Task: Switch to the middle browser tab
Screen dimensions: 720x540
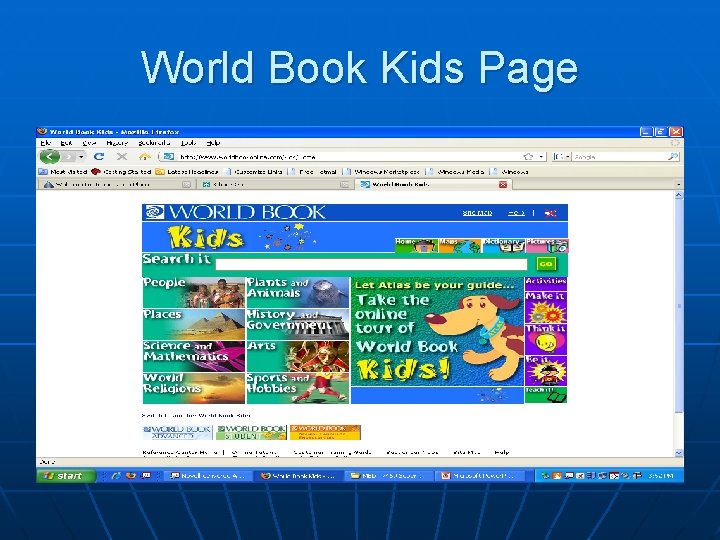Action: click(x=276, y=185)
